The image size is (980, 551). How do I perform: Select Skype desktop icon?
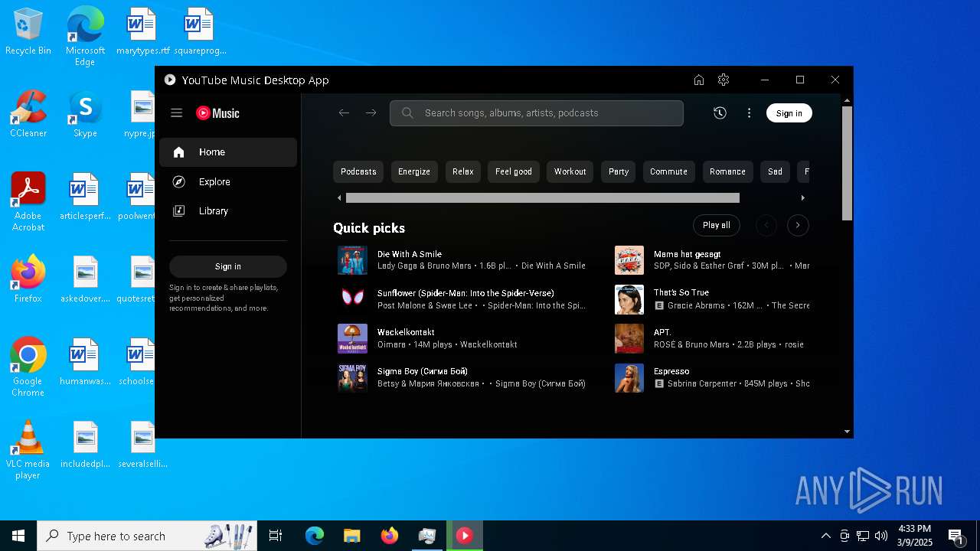click(x=85, y=115)
